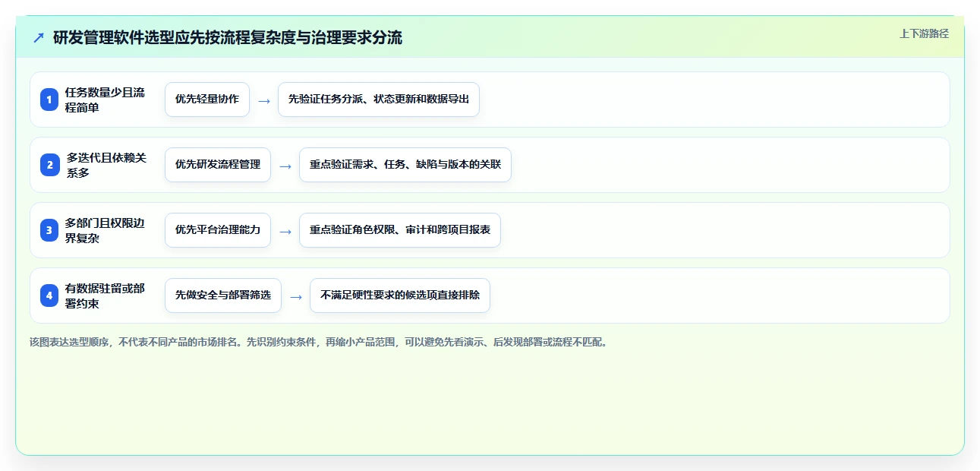The height and width of the screenshot is (471, 980).
Task: Click the arrow after 先做安全与部署筛选
Action: [x=296, y=296]
